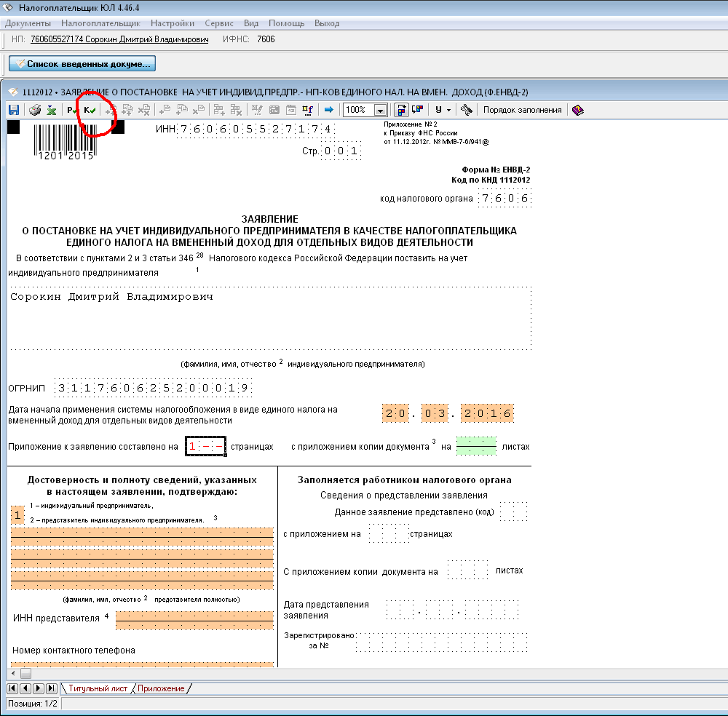Go to the last sheet using navigation arrow
The height and width of the screenshot is (716, 728).
(51, 688)
